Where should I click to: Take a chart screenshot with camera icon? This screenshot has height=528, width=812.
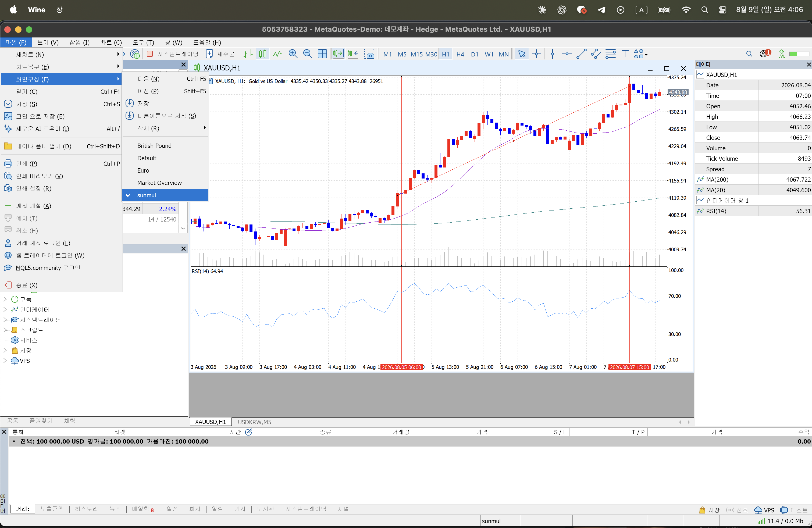pyautogui.click(x=369, y=54)
